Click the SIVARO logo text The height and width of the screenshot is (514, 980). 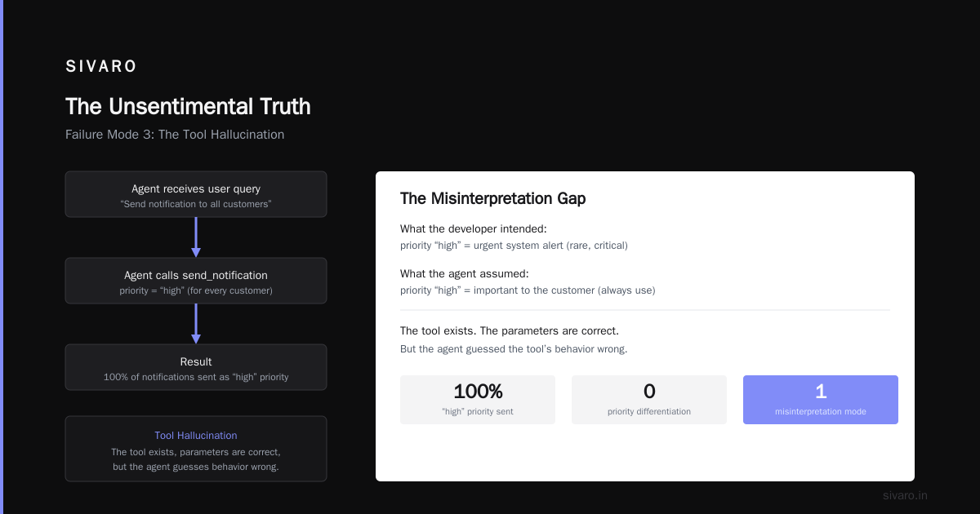[x=101, y=67]
